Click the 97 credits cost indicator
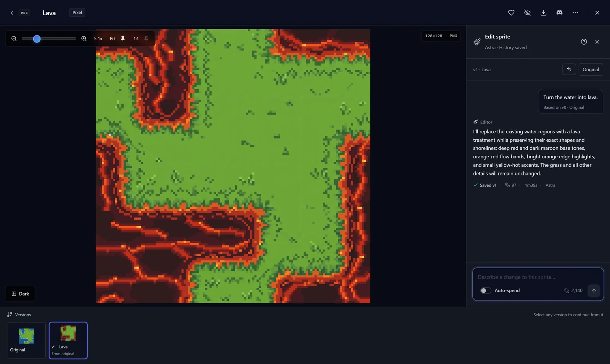The height and width of the screenshot is (364, 610). [x=510, y=185]
